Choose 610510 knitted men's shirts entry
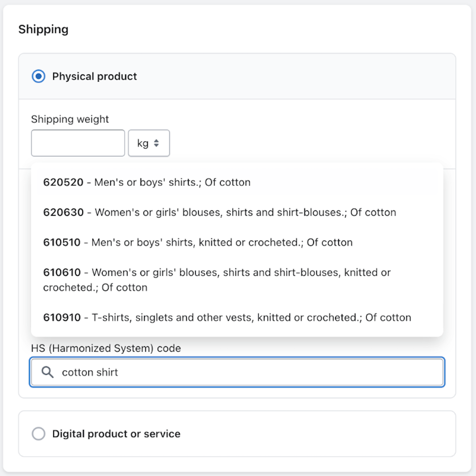This screenshot has height=476, width=476. (x=198, y=242)
